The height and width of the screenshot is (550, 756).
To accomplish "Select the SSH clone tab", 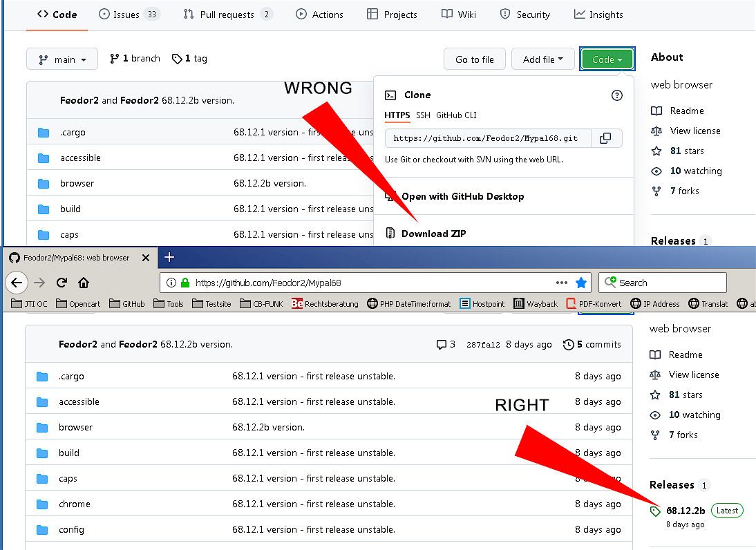I will tap(423, 115).
